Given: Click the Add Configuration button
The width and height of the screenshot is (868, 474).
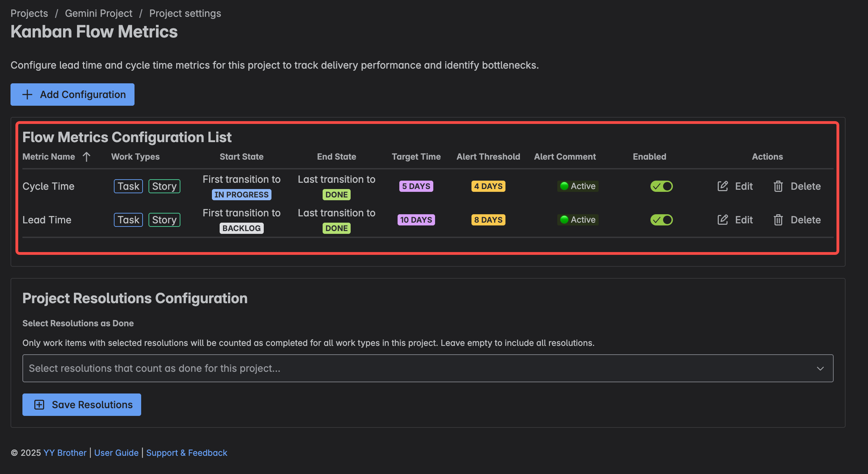Looking at the screenshot, I should tap(72, 94).
